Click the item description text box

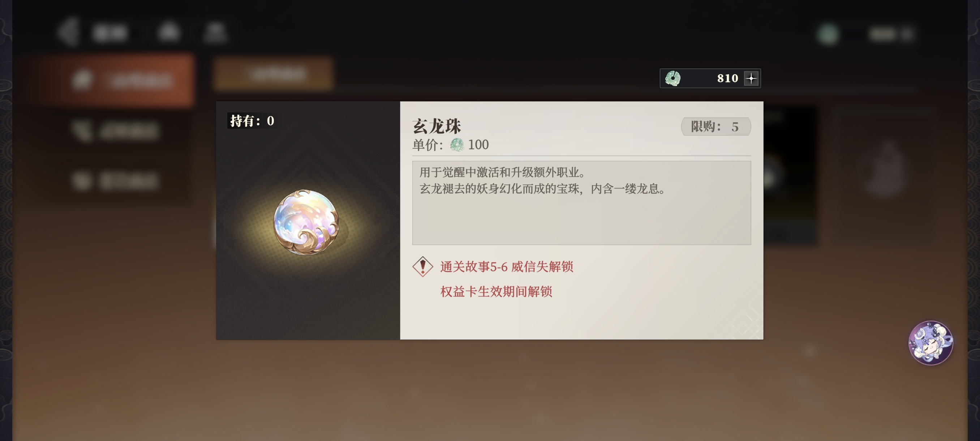[581, 203]
